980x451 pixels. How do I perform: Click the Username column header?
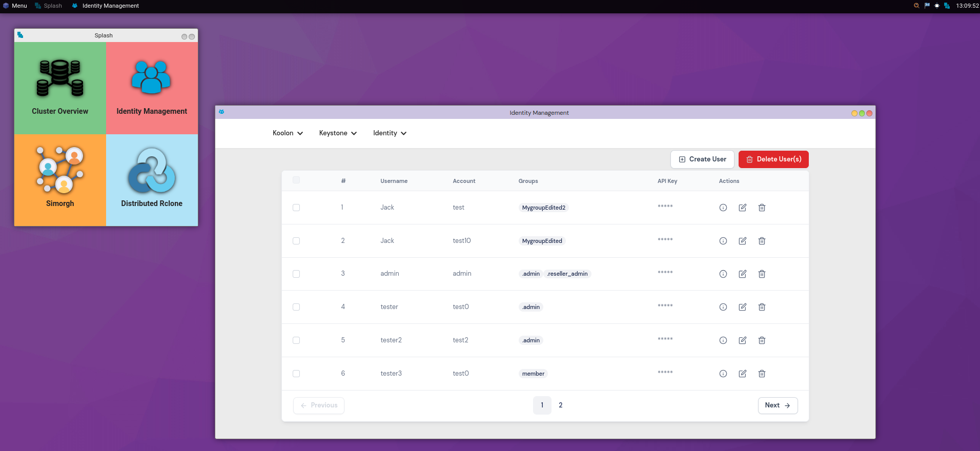[394, 181]
